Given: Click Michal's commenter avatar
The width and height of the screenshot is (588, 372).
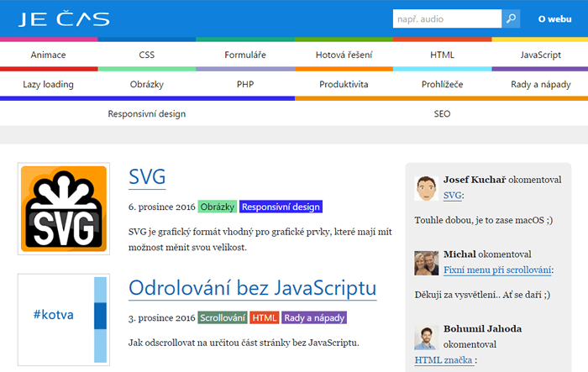Looking at the screenshot, I should 426,263.
